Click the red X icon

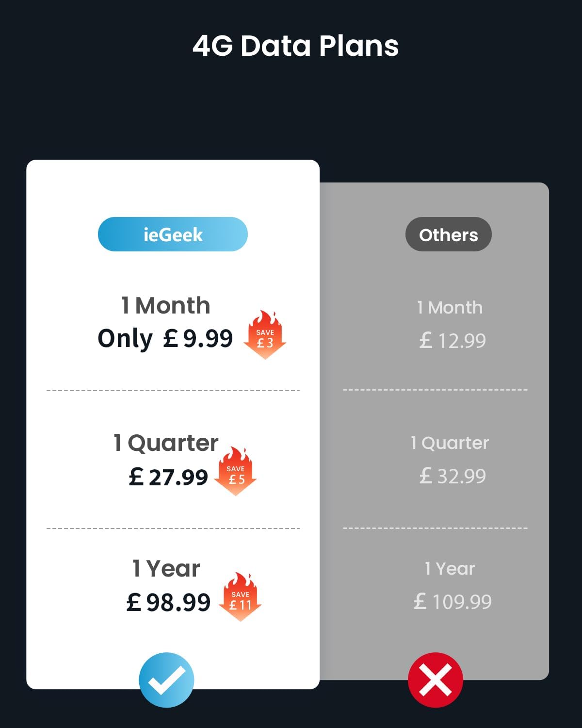click(435, 679)
